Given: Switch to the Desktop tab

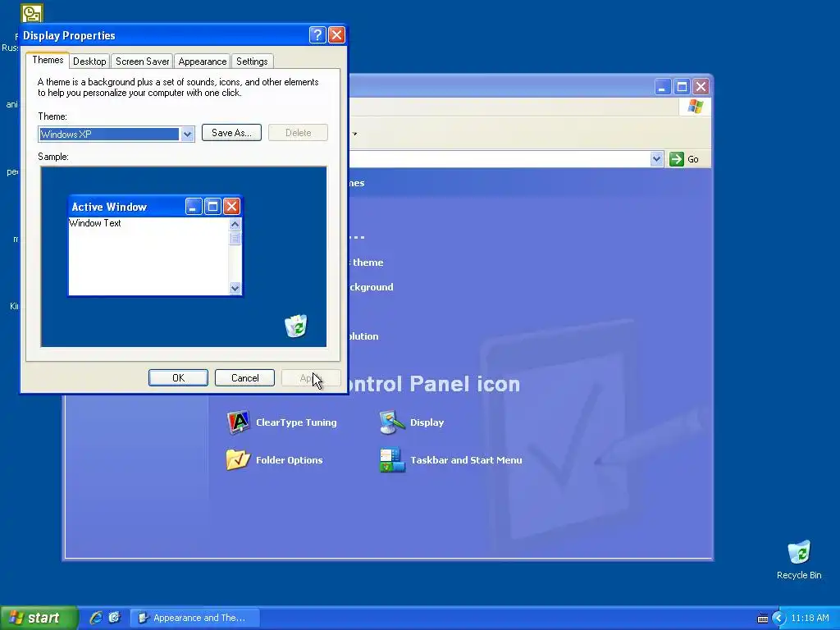Looking at the screenshot, I should click(89, 61).
